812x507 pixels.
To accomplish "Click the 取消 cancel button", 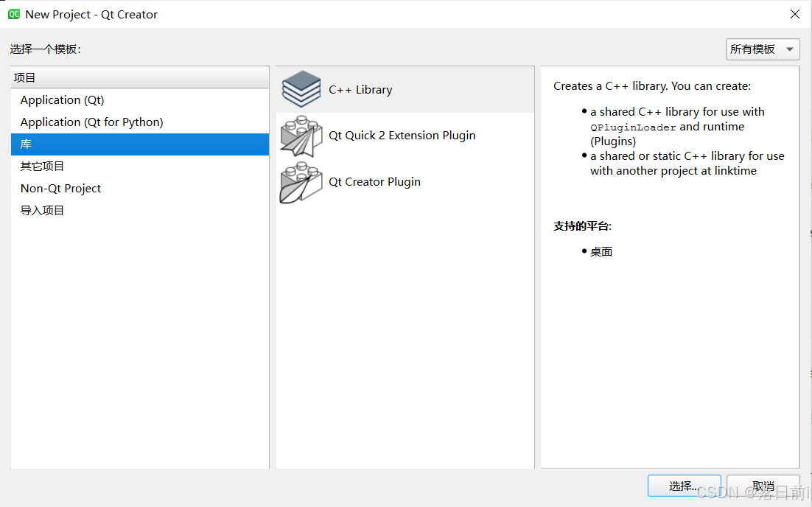I will click(x=763, y=486).
